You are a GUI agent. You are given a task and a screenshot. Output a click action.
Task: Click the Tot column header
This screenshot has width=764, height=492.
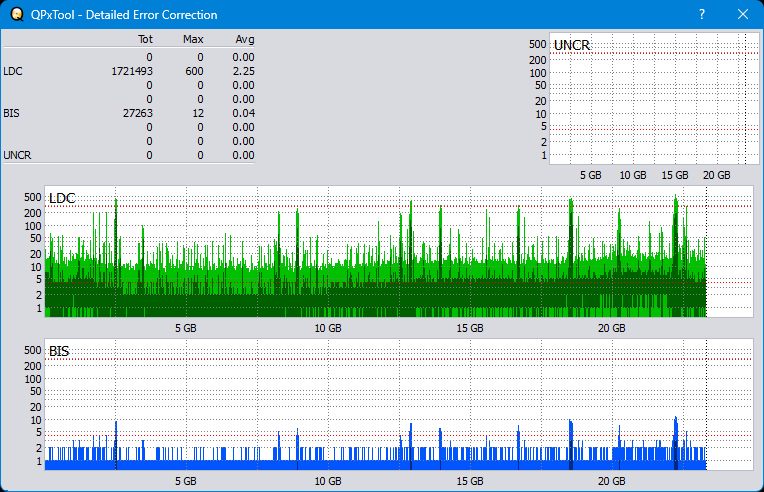click(x=145, y=39)
